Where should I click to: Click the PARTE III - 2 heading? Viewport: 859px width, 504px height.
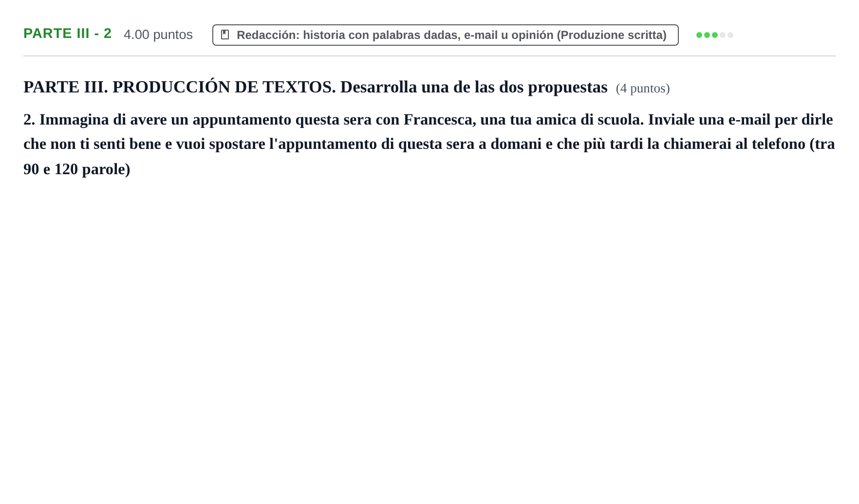tap(68, 34)
